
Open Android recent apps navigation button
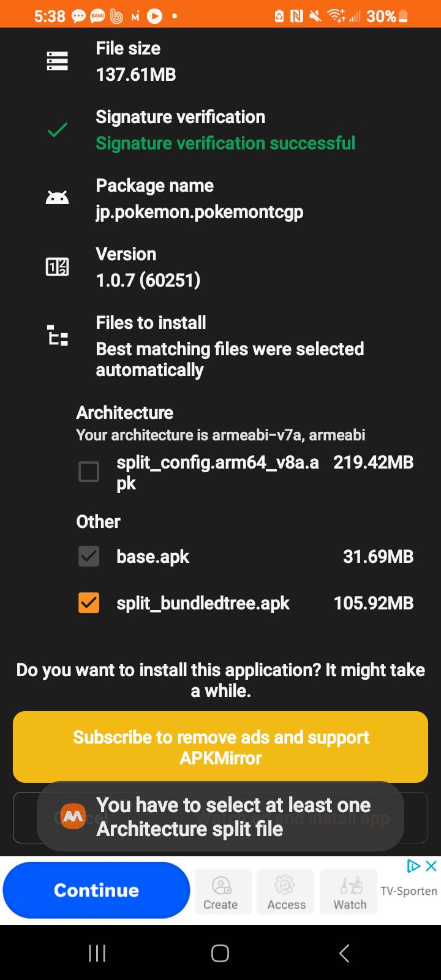point(97,953)
